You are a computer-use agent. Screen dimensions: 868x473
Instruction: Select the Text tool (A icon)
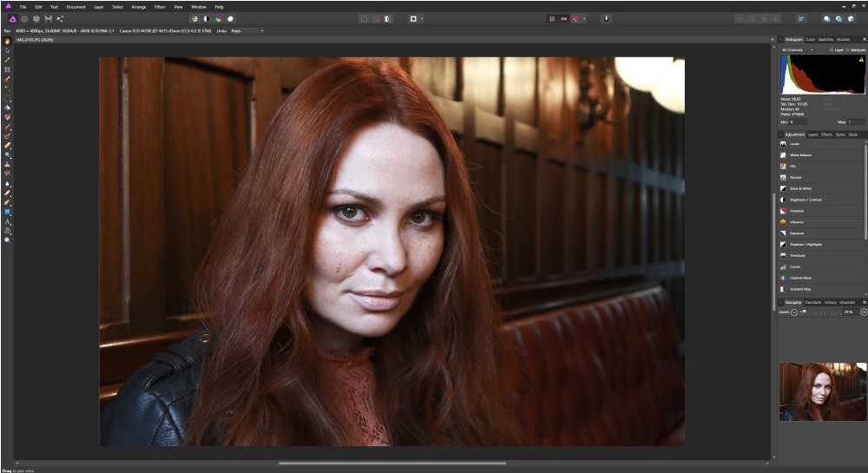tap(7, 221)
